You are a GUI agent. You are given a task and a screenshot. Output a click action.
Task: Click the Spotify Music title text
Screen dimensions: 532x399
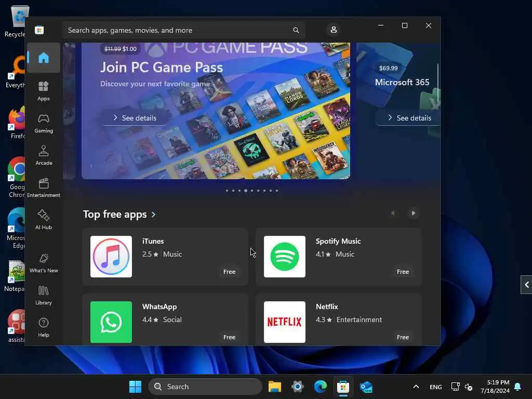click(x=338, y=241)
